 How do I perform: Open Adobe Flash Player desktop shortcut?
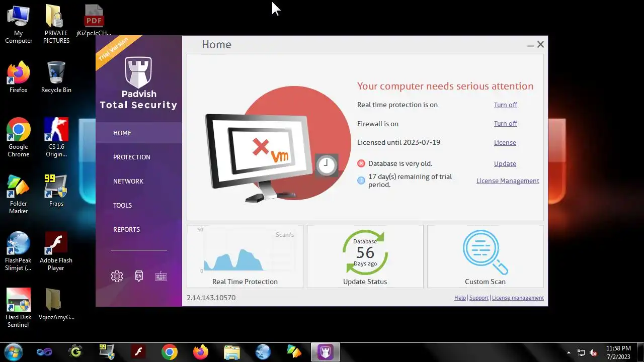[x=56, y=251]
